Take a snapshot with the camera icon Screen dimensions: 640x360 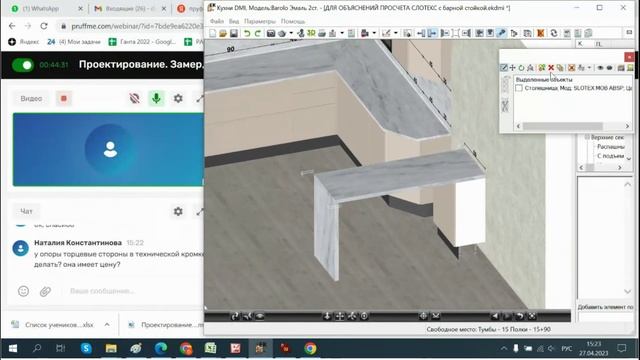(x=271, y=33)
